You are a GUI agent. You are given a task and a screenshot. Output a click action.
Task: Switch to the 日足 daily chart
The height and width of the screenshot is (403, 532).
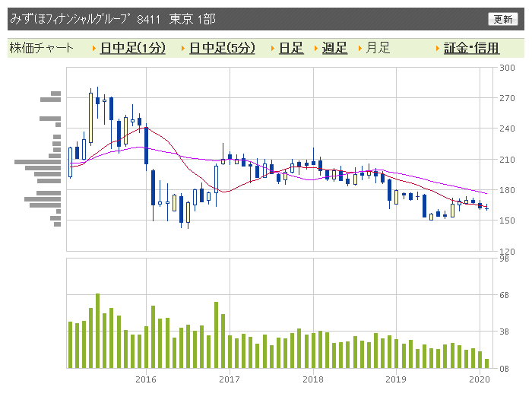(x=291, y=48)
